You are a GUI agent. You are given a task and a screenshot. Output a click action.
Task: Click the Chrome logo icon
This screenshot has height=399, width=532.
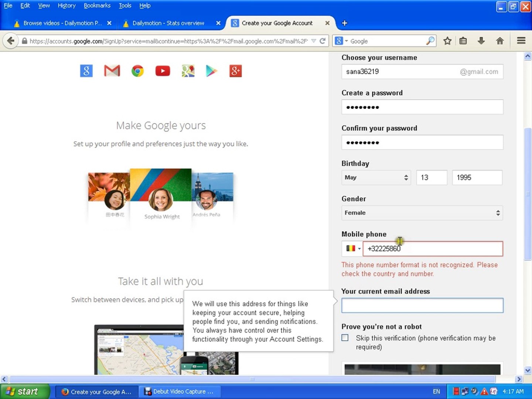click(137, 71)
